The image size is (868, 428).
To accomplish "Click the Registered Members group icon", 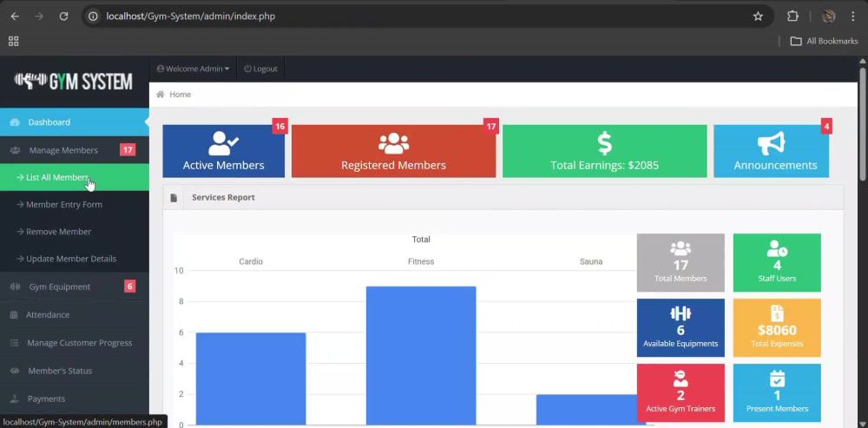I will (393, 143).
